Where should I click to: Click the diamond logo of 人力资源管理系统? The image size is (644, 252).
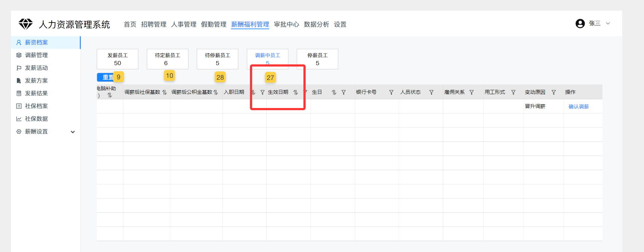(25, 24)
